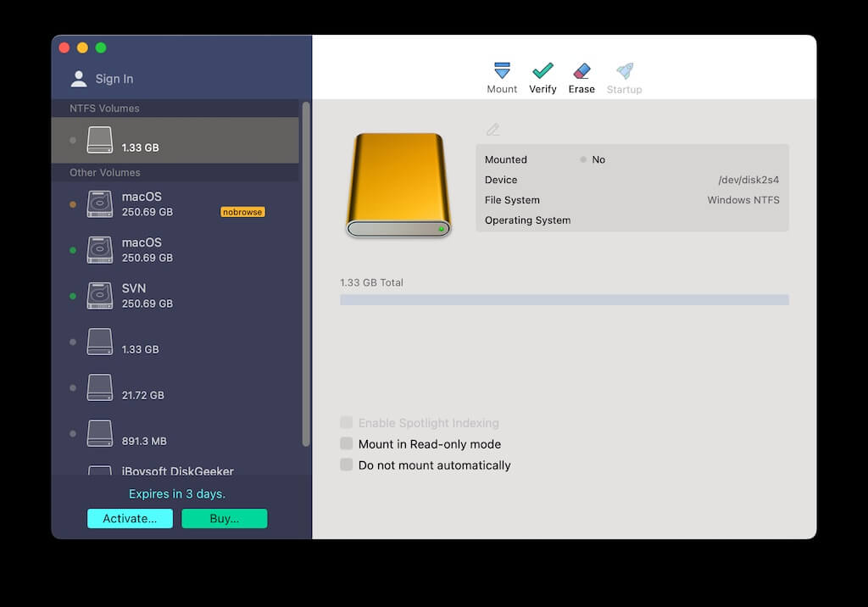Click the 1.33 GB Total usage bar
Screen dimensions: 868x607
(x=564, y=299)
